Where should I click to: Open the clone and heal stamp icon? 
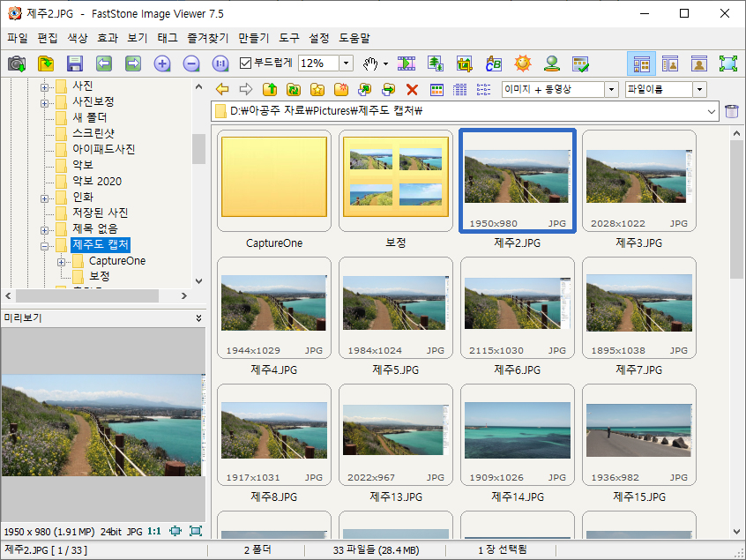click(552, 63)
